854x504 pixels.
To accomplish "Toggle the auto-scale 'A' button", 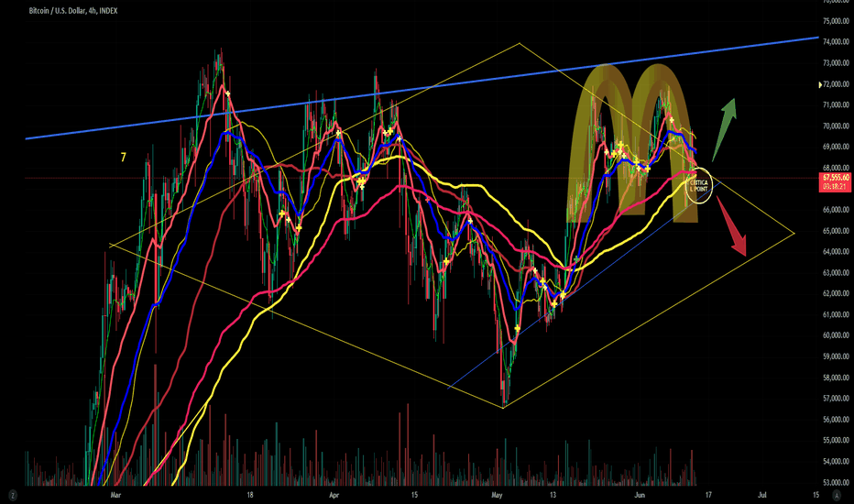I will point(837,495).
